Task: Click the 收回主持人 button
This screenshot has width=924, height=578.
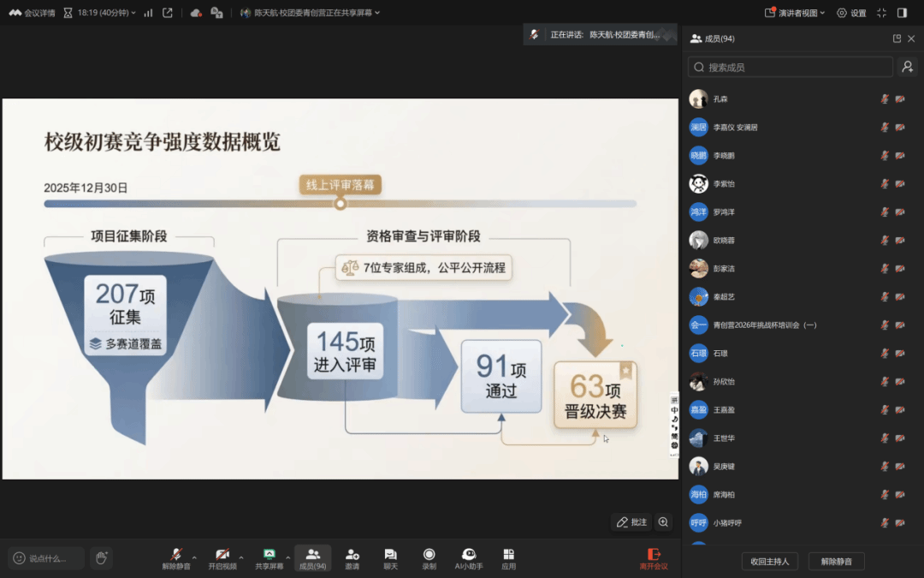Action: [x=770, y=562]
